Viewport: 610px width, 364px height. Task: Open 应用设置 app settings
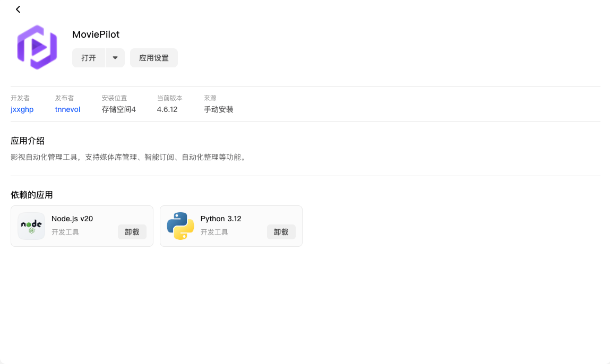153,58
